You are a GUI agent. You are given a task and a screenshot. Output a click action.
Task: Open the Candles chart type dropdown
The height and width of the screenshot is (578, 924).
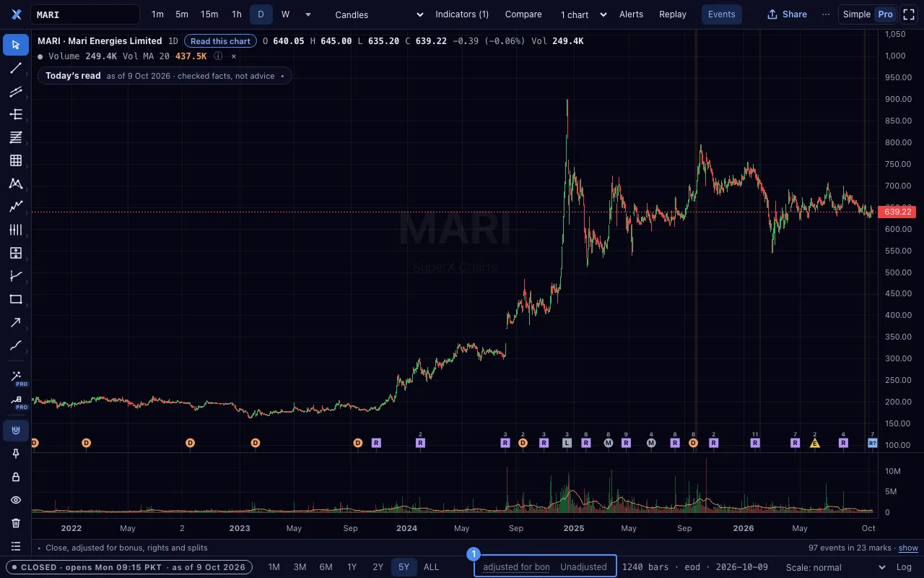click(379, 14)
